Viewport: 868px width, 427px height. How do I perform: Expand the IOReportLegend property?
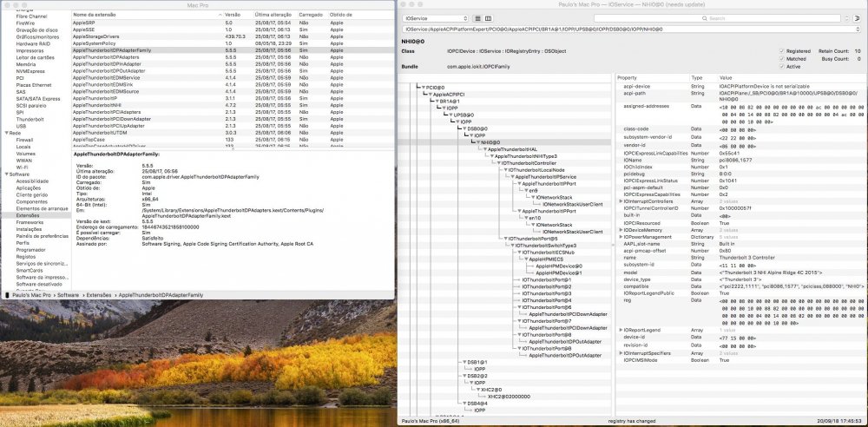click(x=621, y=330)
